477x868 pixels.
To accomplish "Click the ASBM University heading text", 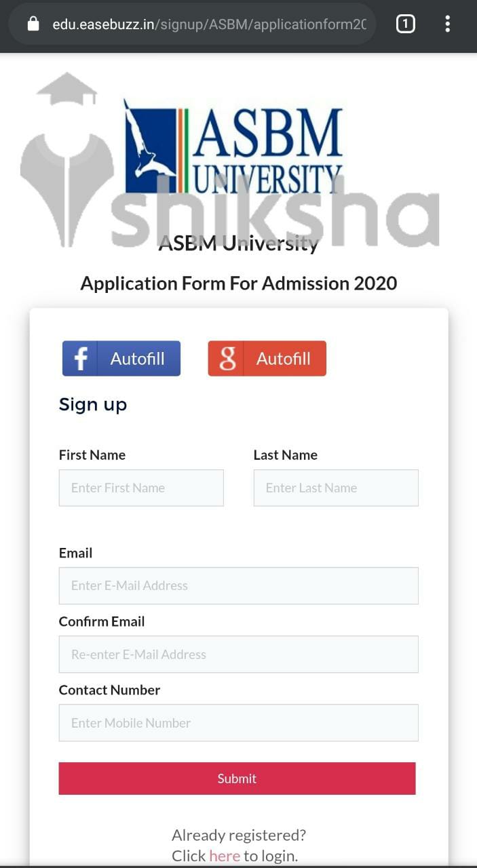I will (238, 243).
